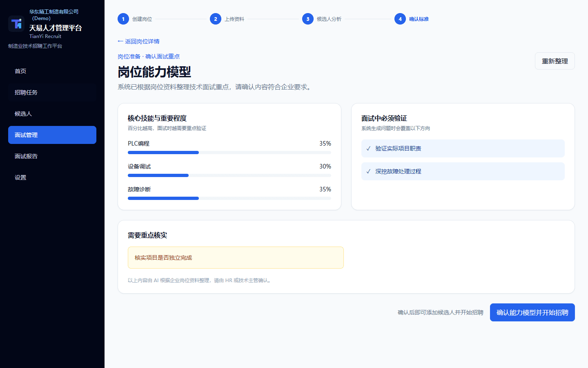Click the TianYi Recruit logo icon
Screen dimensions: 588x368
click(16, 24)
